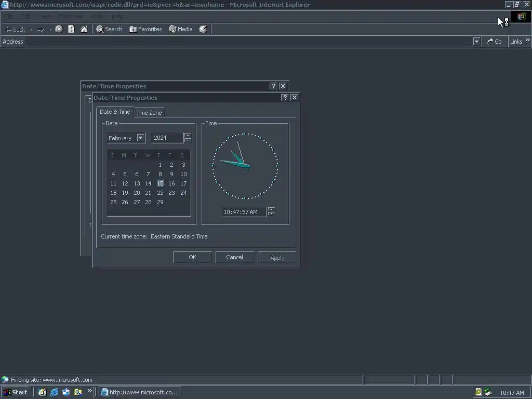
Task: Select day 25 in the calendar
Action: (113, 202)
